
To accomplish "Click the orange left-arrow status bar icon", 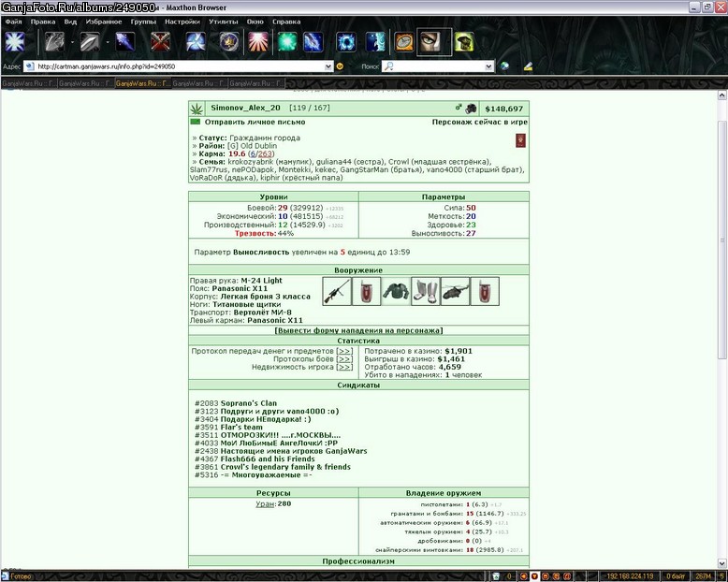I will (x=523, y=576).
